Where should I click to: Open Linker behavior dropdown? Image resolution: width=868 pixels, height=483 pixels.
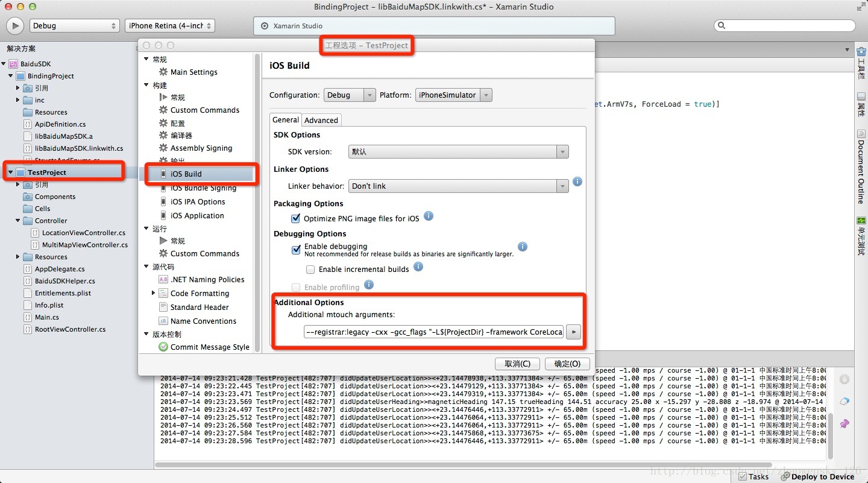click(459, 186)
